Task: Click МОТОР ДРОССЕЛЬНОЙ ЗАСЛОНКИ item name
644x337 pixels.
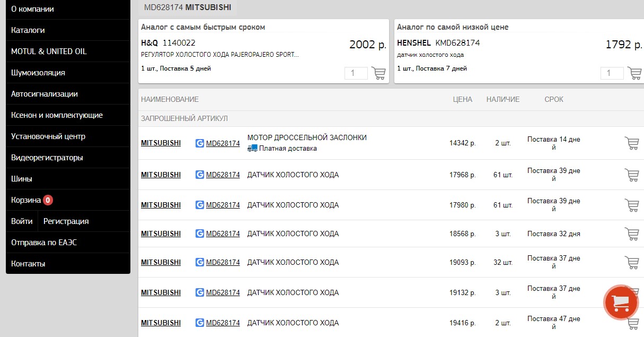Action: [x=307, y=137]
